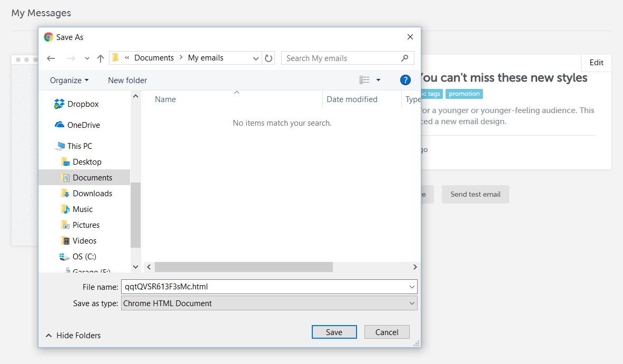Open the Save as type combo box
Image resolution: width=623 pixels, height=364 pixels.
click(x=269, y=304)
